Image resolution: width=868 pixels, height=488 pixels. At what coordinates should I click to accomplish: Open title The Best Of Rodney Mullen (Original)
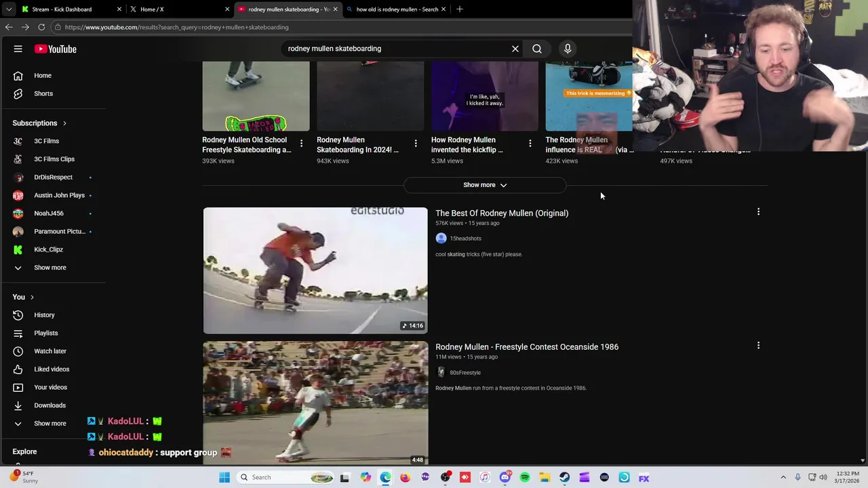pyautogui.click(x=502, y=213)
